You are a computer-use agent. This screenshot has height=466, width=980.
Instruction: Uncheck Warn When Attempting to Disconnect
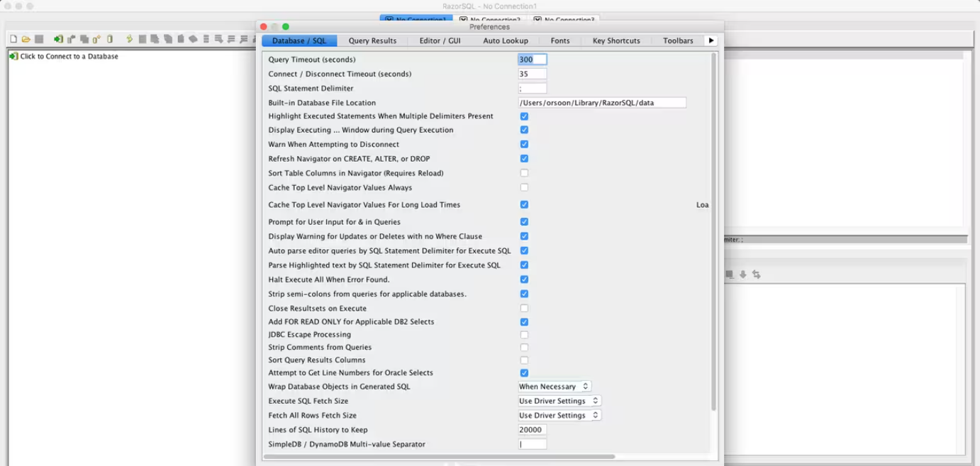(x=524, y=145)
